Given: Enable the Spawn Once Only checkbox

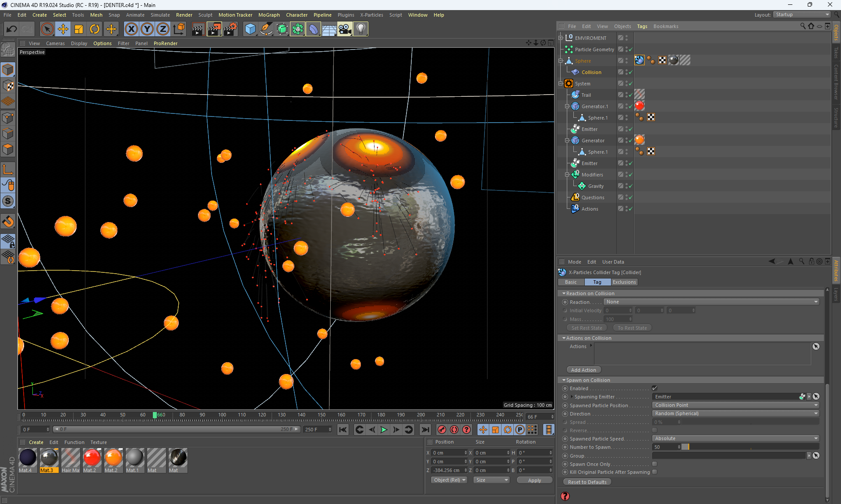Looking at the screenshot, I should pos(654,464).
